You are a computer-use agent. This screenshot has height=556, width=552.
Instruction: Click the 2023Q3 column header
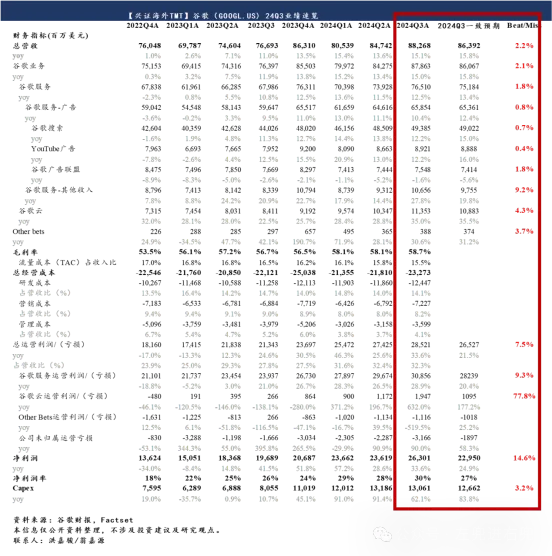261,26
